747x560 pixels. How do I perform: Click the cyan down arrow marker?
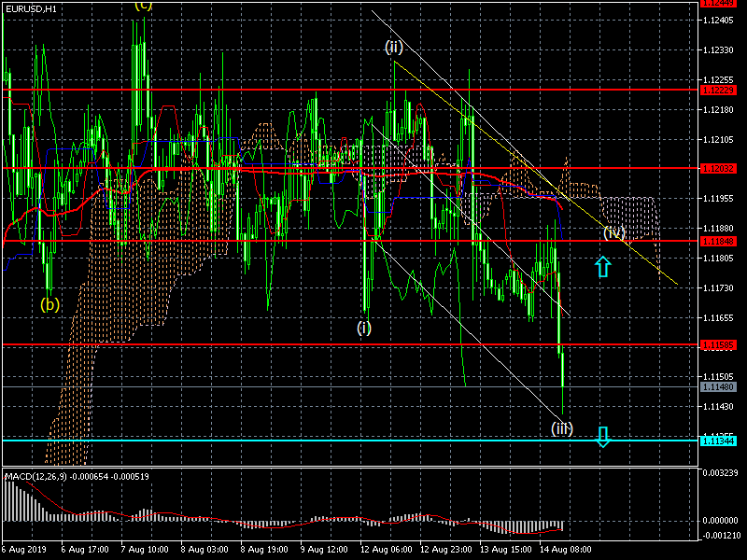[603, 436]
